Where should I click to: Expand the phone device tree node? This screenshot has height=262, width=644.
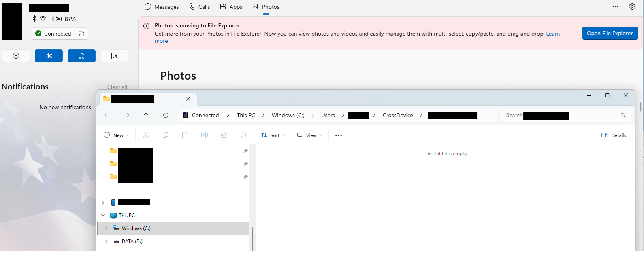tap(103, 203)
